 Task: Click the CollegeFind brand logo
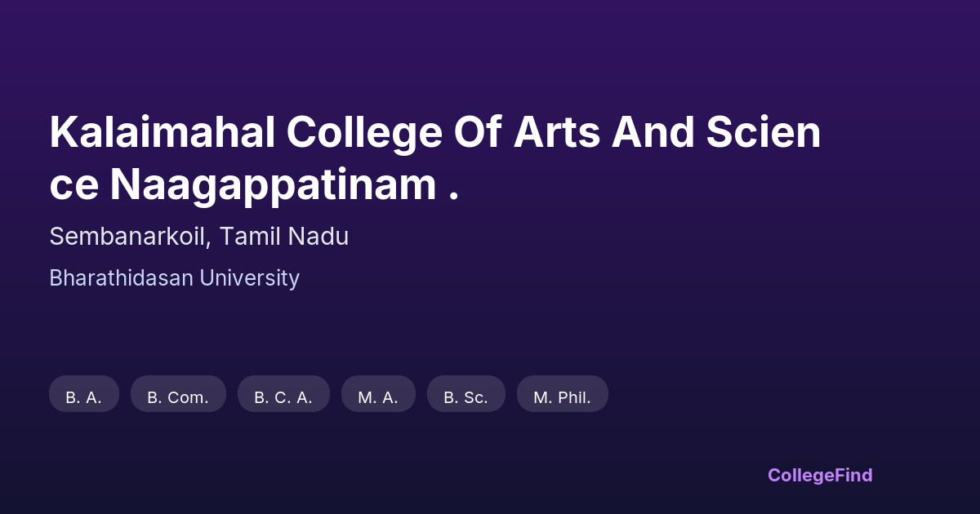coord(819,475)
